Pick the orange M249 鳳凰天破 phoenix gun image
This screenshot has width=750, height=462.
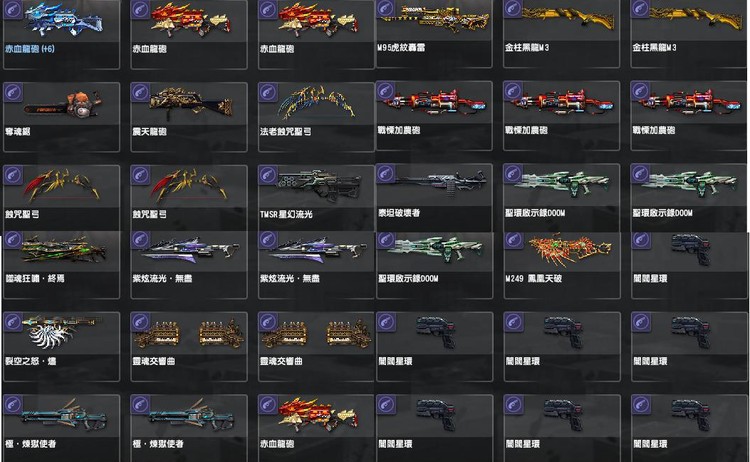570,250
